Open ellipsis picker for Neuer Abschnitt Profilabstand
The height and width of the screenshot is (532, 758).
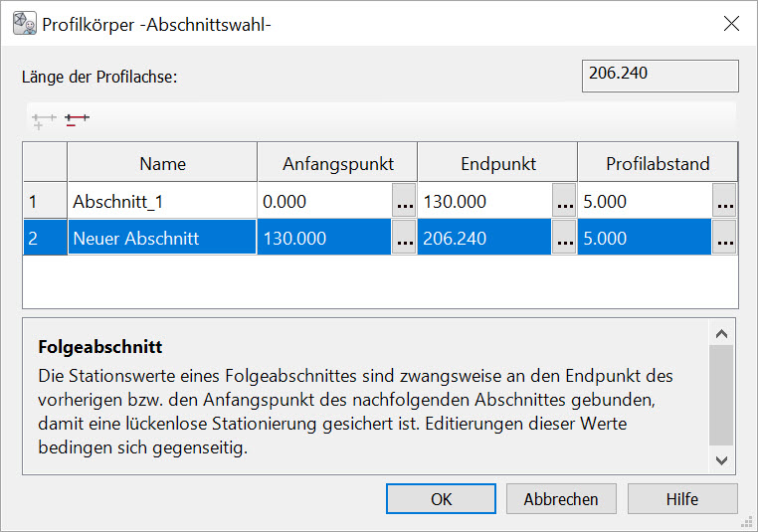click(x=724, y=239)
